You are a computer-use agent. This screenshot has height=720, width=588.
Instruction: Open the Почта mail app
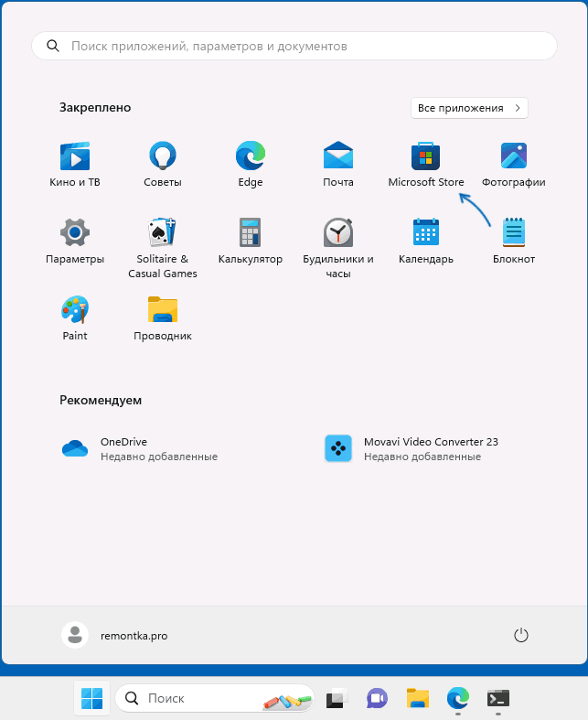tap(338, 165)
